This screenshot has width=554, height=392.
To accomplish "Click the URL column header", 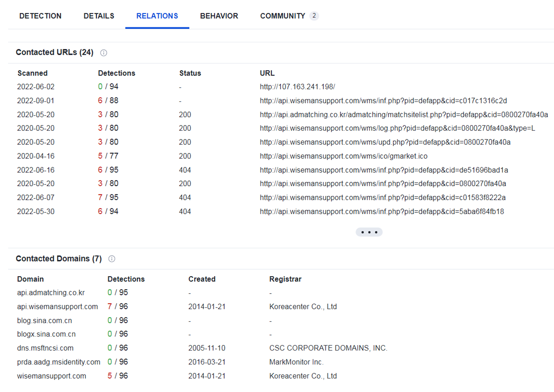I will coord(267,73).
